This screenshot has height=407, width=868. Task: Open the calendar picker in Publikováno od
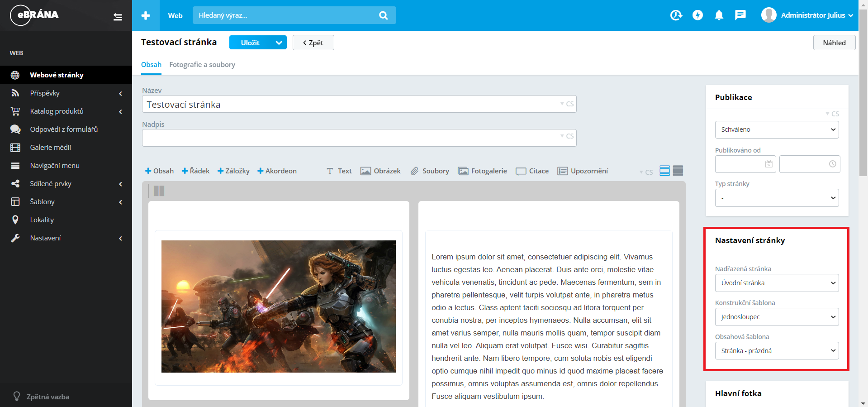(x=768, y=164)
